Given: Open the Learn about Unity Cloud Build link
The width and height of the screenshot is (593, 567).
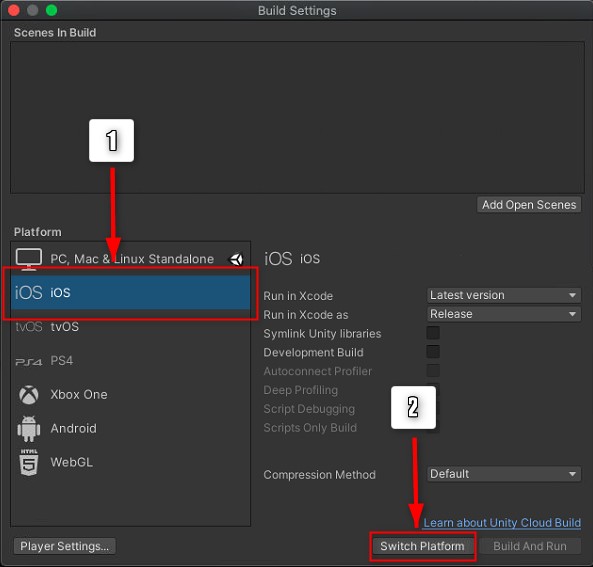Looking at the screenshot, I should [502, 522].
